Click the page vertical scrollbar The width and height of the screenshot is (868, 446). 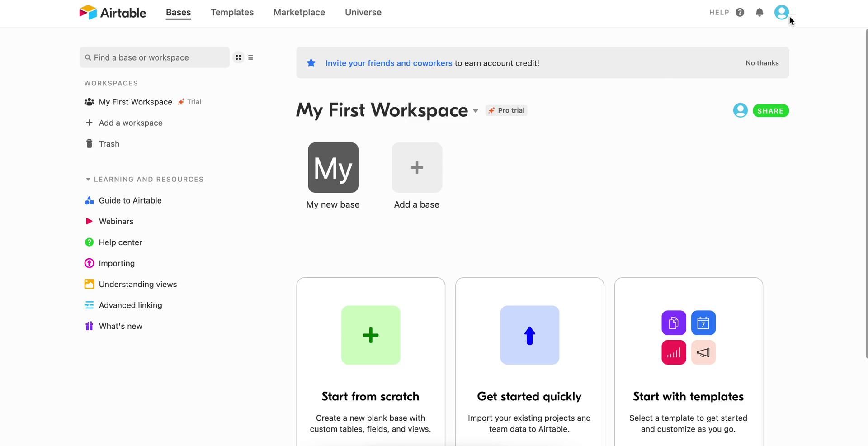(866, 194)
